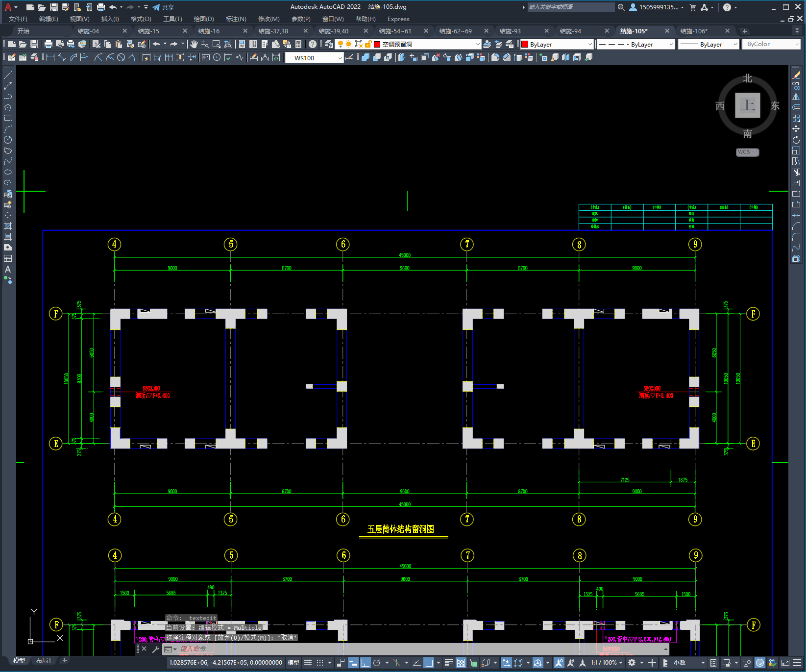This screenshot has width=806, height=672.
Task: Open the ByLayer linetype dropdown
Action: coord(636,44)
